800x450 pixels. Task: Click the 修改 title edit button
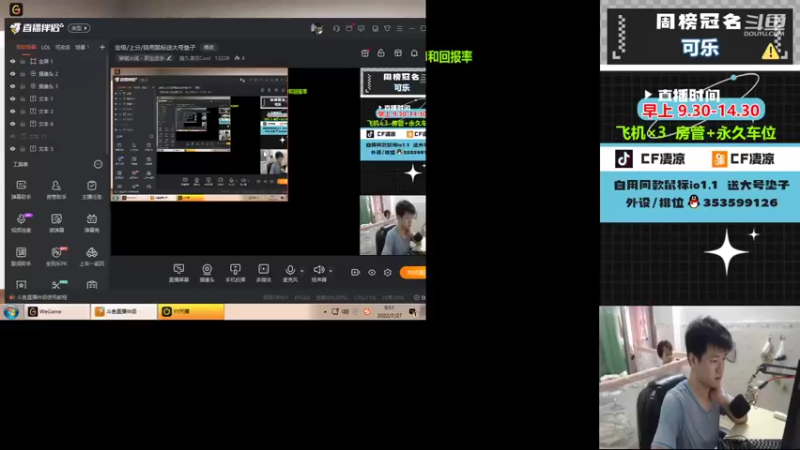coord(209,47)
